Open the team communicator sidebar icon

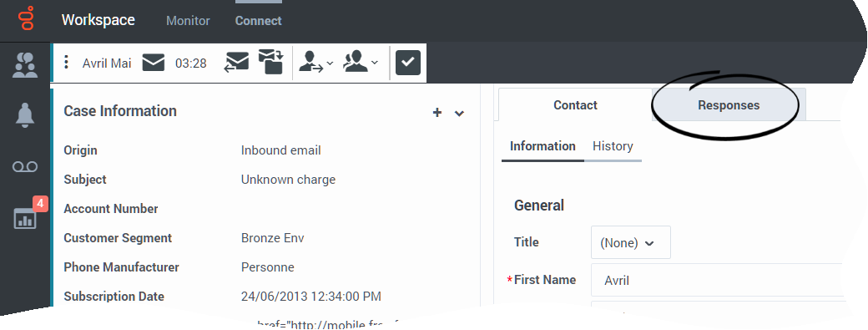pyautogui.click(x=26, y=65)
